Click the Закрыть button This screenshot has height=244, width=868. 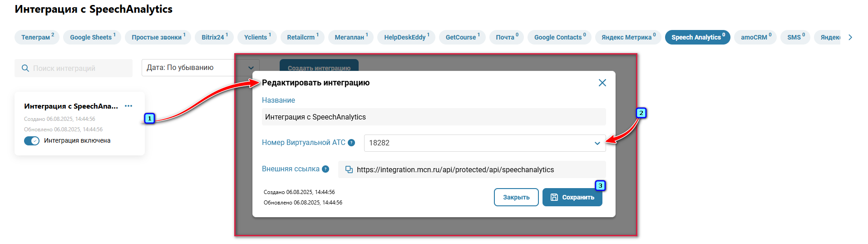[x=516, y=197]
